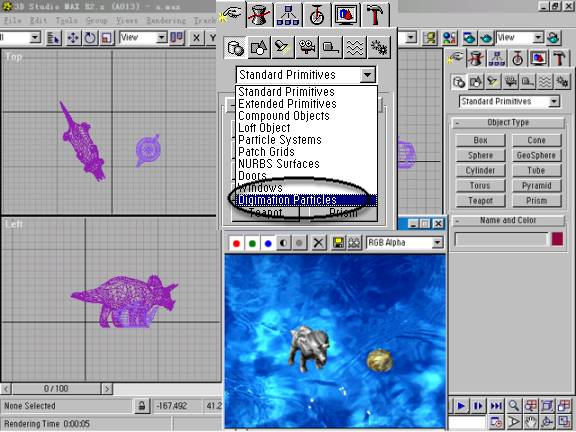Screen dimensions: 576x432
Task: Toggle green channel in render window
Action: [252, 243]
